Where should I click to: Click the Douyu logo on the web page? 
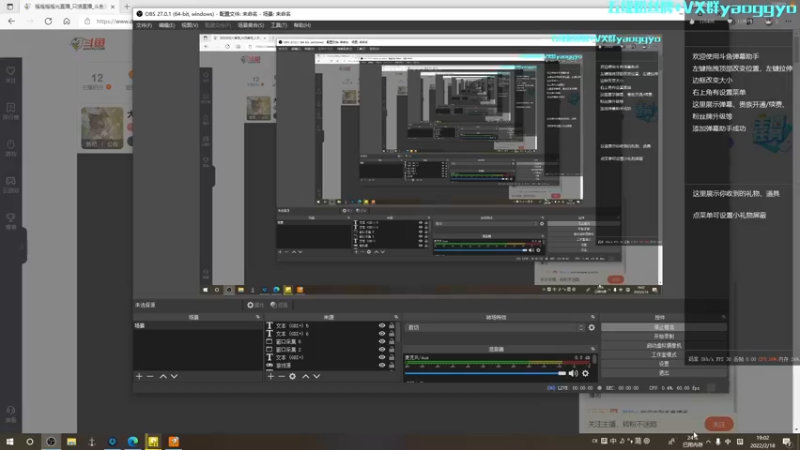88,44
